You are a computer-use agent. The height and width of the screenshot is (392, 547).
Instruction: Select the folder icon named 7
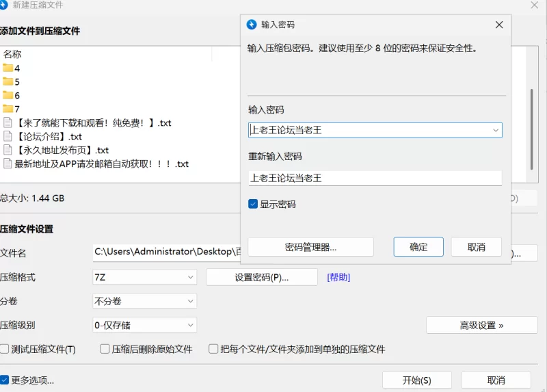click(x=8, y=109)
